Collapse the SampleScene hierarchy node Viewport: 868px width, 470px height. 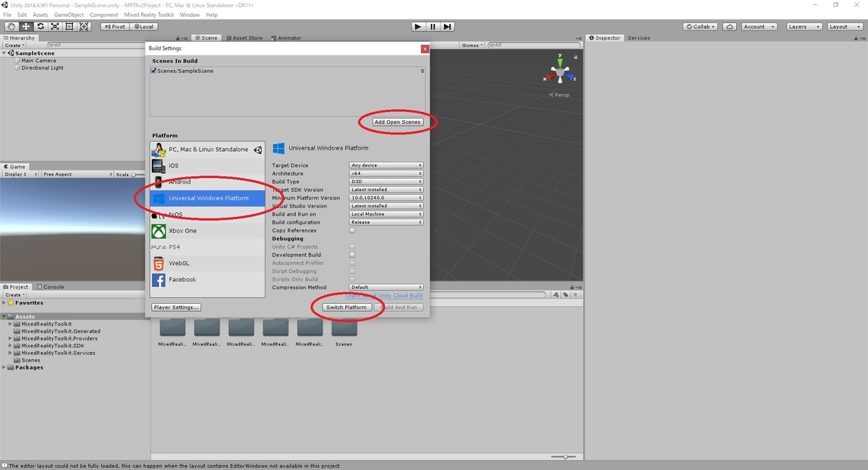[x=5, y=54]
